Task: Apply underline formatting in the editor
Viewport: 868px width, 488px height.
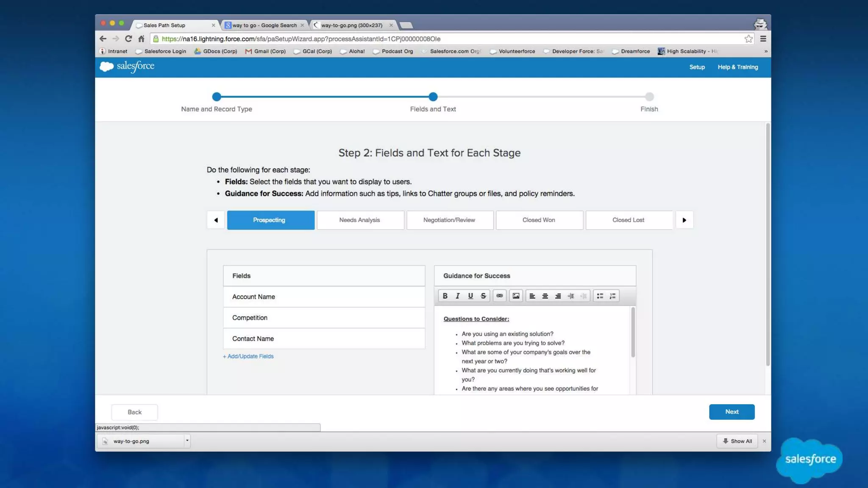Action: point(470,296)
